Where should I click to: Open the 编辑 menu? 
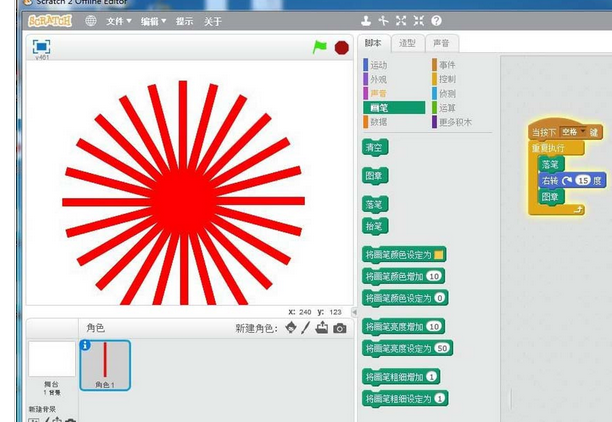click(153, 21)
